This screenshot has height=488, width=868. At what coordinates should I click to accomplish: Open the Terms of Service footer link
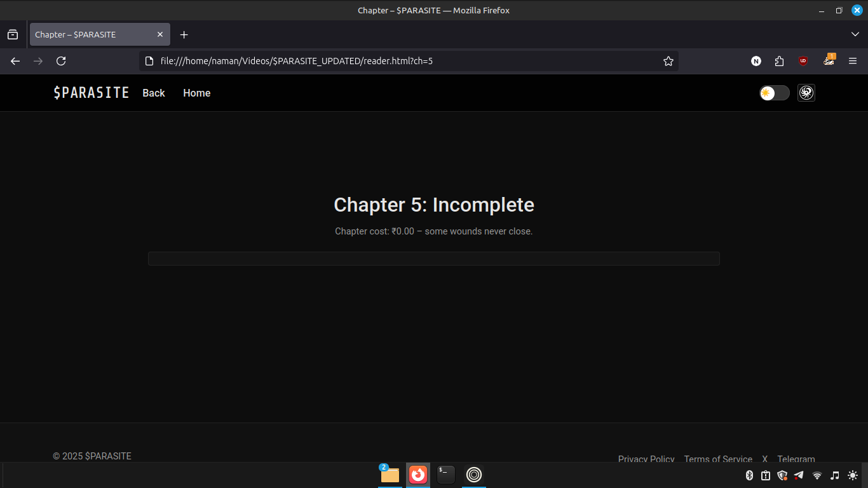pyautogui.click(x=718, y=459)
